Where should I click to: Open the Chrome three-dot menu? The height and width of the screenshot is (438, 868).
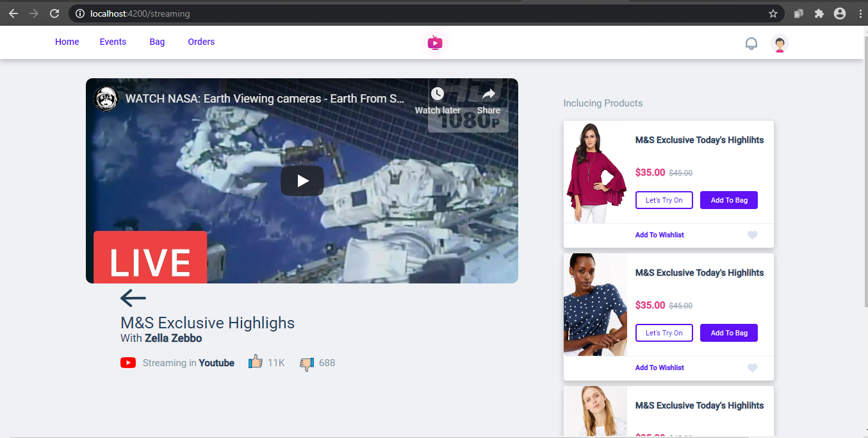click(x=860, y=13)
